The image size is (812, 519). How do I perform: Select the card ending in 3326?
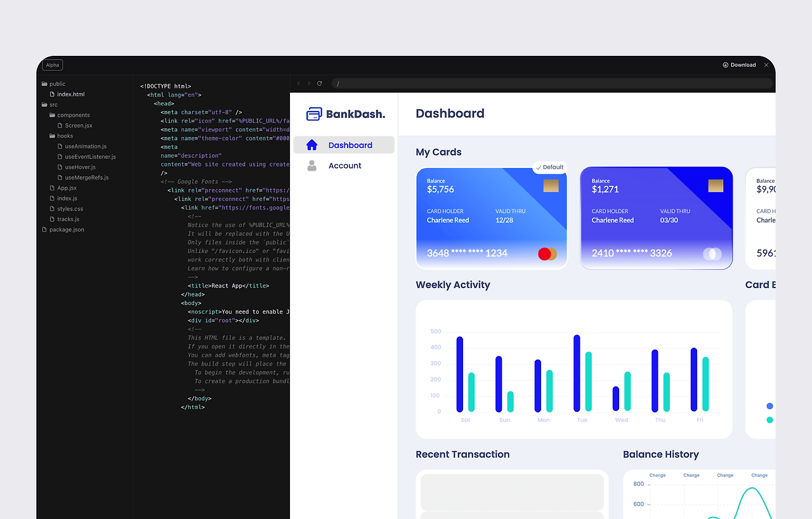pyautogui.click(x=657, y=218)
